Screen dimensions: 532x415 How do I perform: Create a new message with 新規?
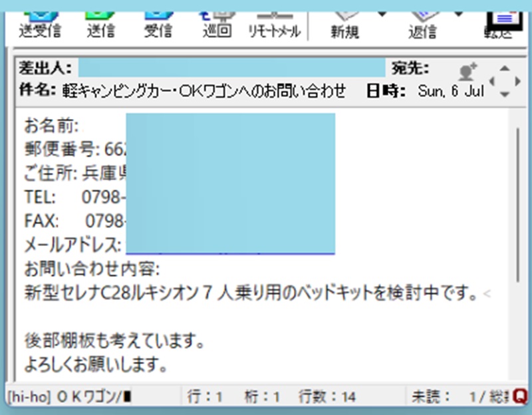[x=345, y=20]
